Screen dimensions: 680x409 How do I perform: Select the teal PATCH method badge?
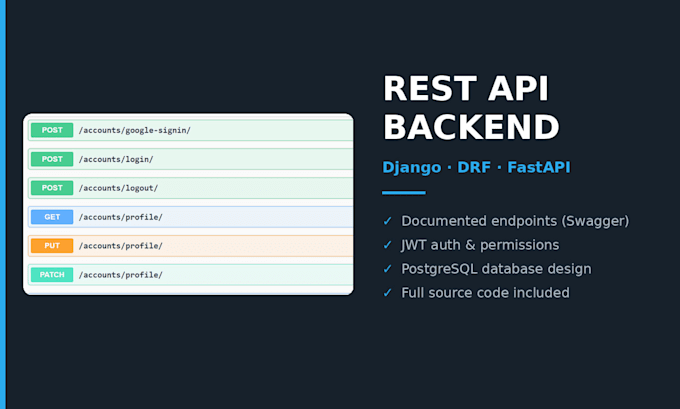[52, 275]
